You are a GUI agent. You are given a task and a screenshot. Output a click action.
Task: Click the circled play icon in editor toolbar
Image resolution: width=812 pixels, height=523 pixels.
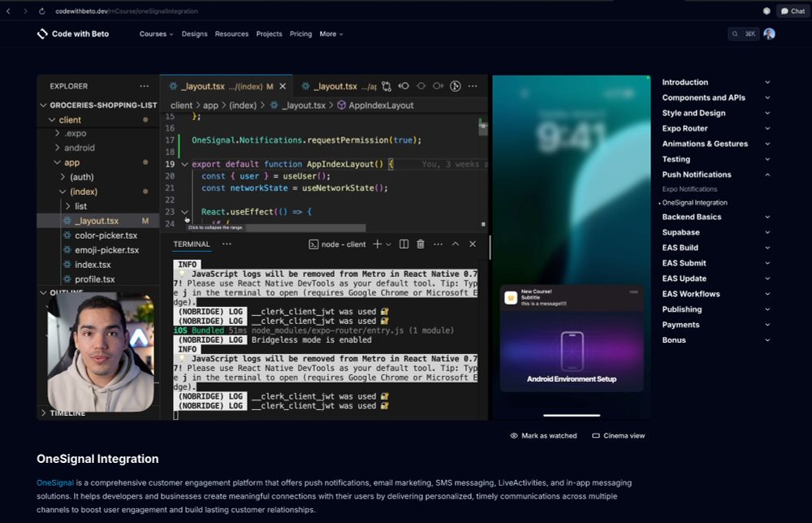click(x=456, y=86)
